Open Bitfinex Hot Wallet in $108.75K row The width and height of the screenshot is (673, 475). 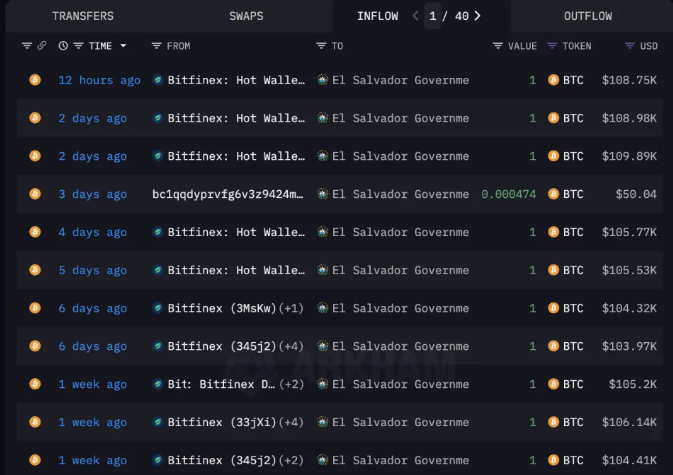click(236, 80)
